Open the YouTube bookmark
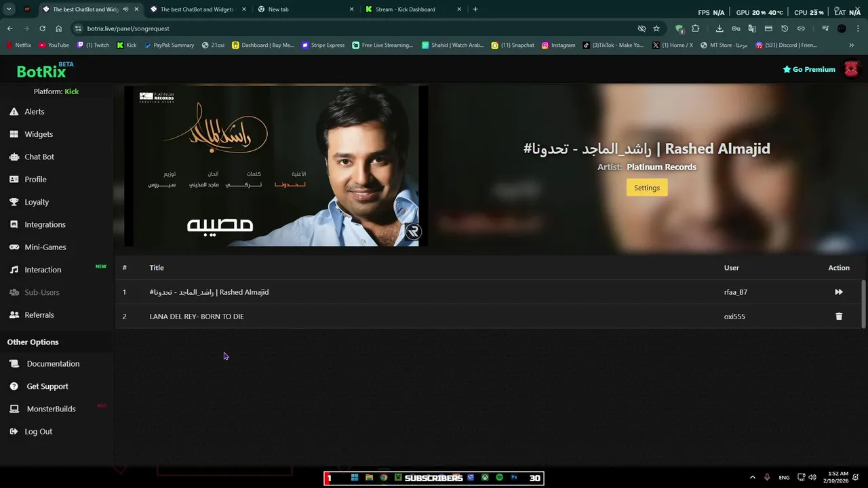This screenshot has width=868, height=488. coord(54,45)
